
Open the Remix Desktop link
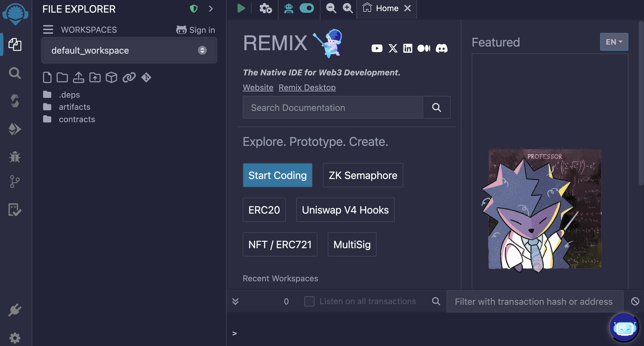click(x=307, y=87)
